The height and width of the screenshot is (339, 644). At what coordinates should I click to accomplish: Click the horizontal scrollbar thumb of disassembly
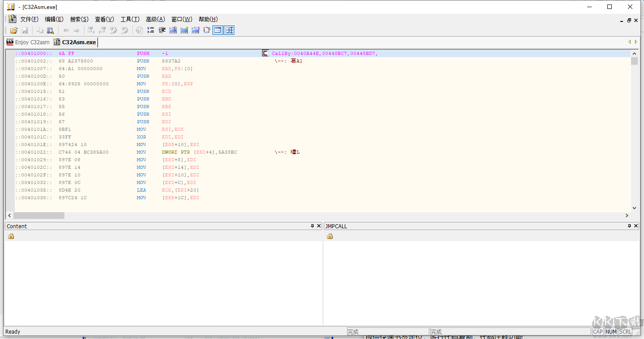coord(38,215)
